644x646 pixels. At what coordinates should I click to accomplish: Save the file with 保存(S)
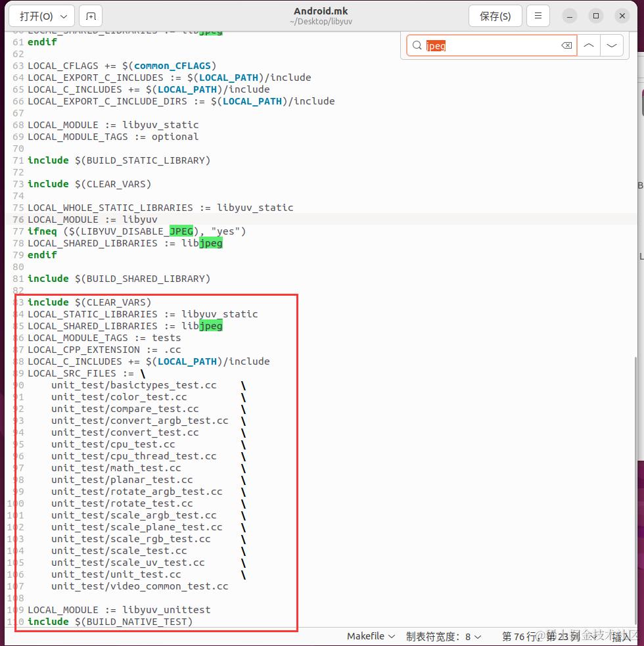495,16
